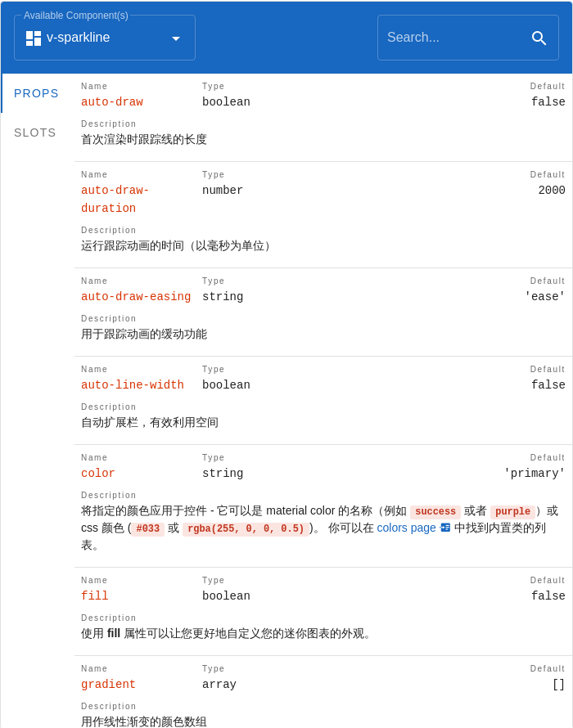The height and width of the screenshot is (728, 573).
Task: Click the search magnifier icon
Action: point(539,38)
